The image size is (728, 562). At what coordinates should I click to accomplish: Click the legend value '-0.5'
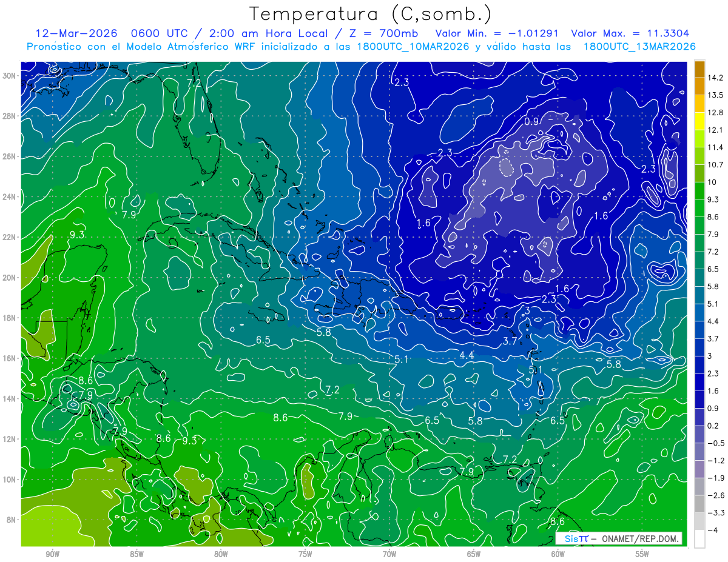pyautogui.click(x=716, y=443)
